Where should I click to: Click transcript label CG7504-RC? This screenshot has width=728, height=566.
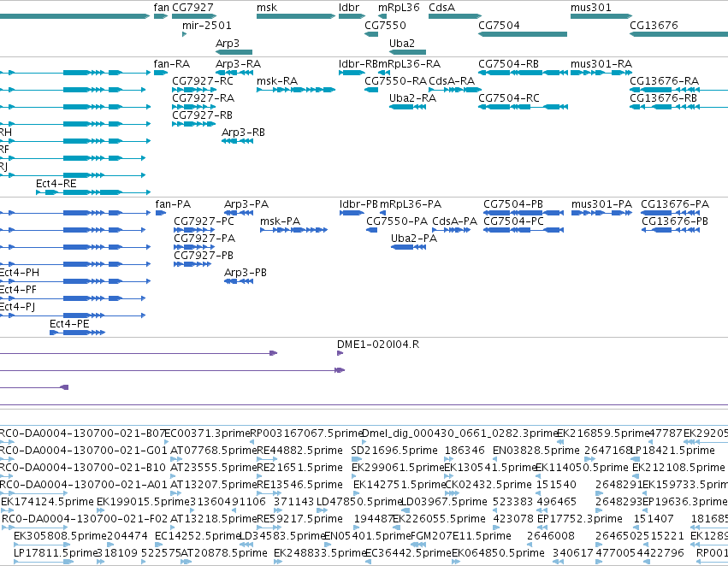click(x=509, y=97)
